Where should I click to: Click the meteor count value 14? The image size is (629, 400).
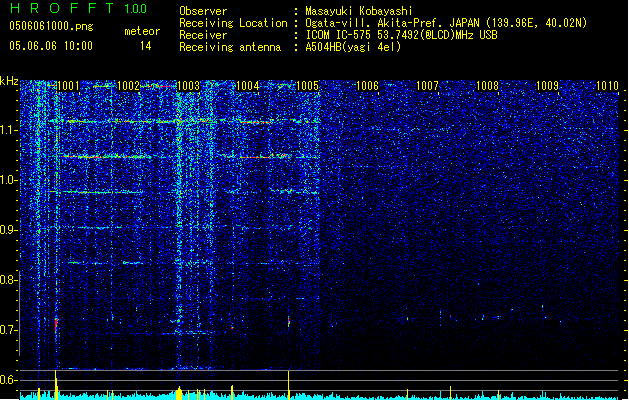(146, 46)
